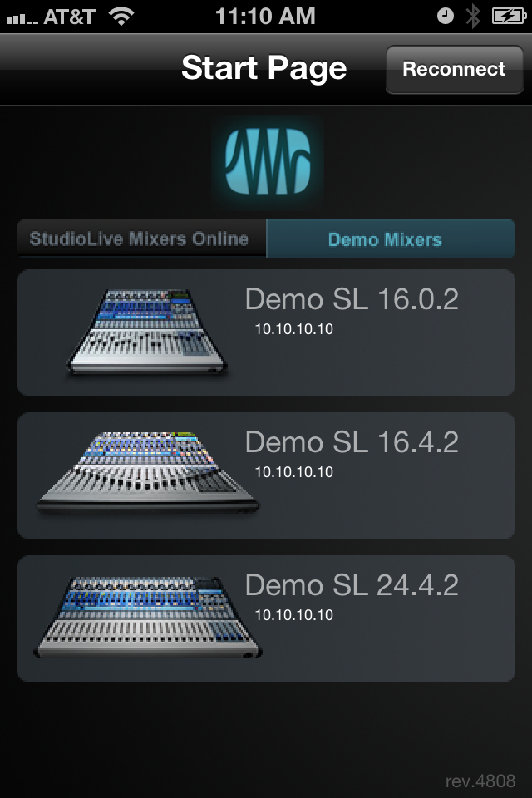Click IP 10.10.10.10 under Demo SL 16.0.2

[x=293, y=329]
